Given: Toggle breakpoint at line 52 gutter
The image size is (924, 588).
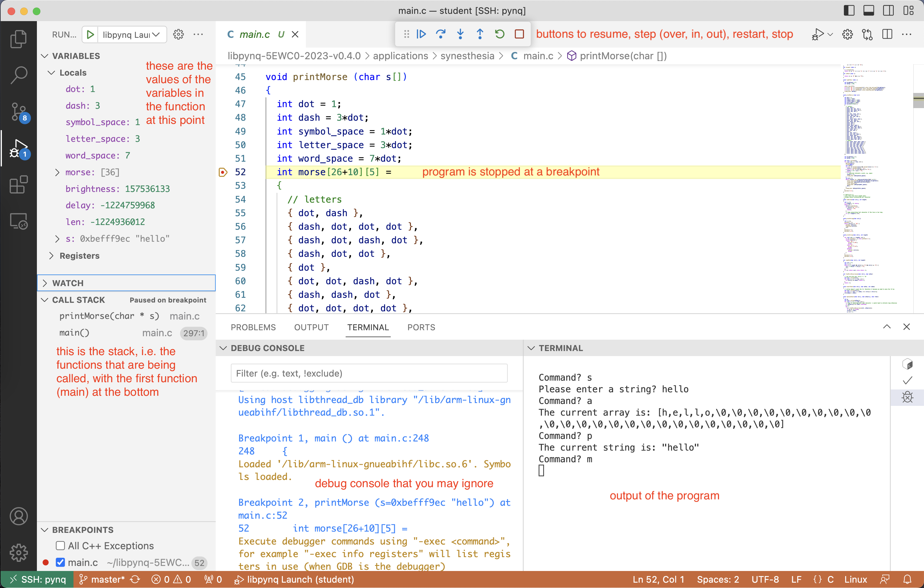Looking at the screenshot, I should 223,172.
